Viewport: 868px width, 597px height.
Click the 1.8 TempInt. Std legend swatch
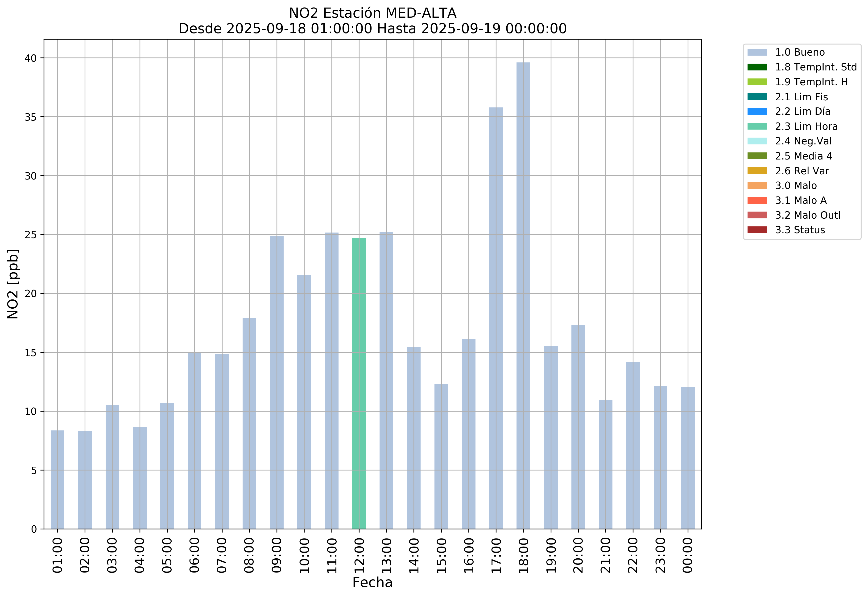click(757, 67)
